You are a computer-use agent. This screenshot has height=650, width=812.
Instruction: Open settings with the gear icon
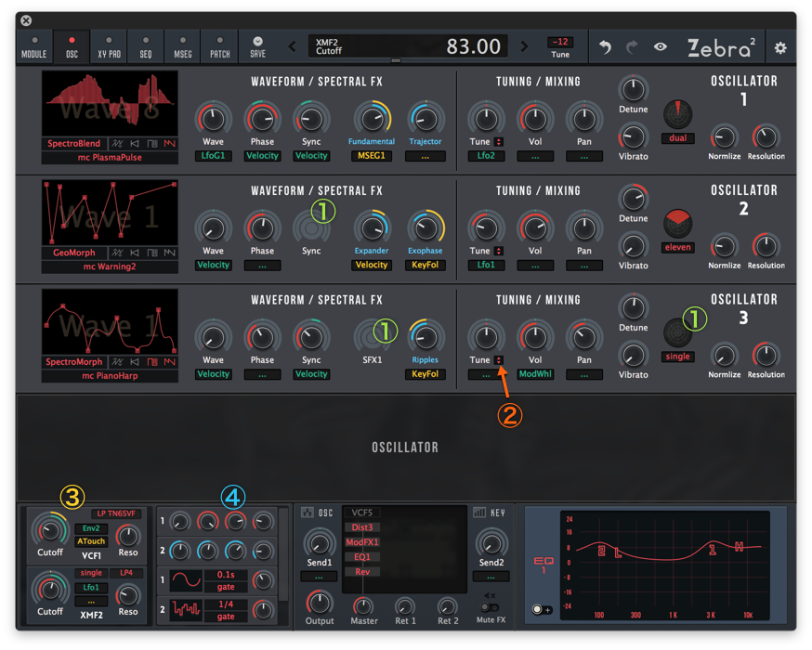779,47
